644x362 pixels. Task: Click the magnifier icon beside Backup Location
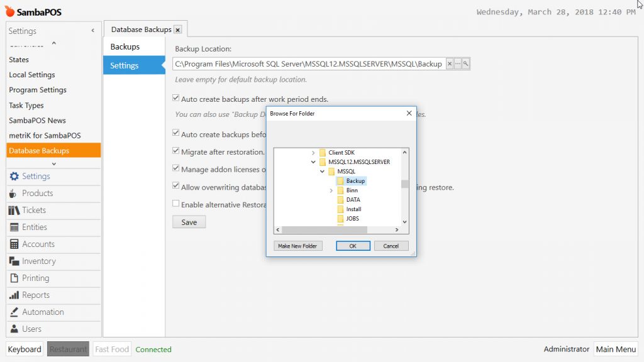point(466,63)
